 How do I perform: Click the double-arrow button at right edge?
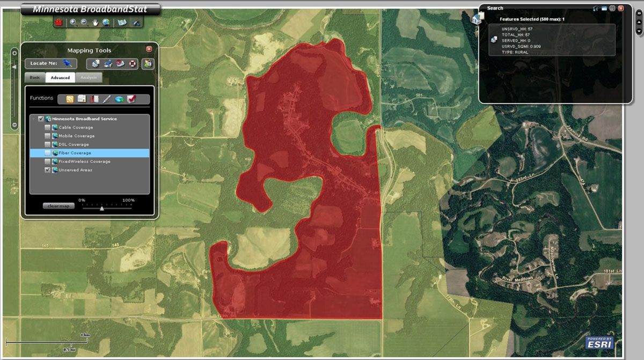point(639,13)
